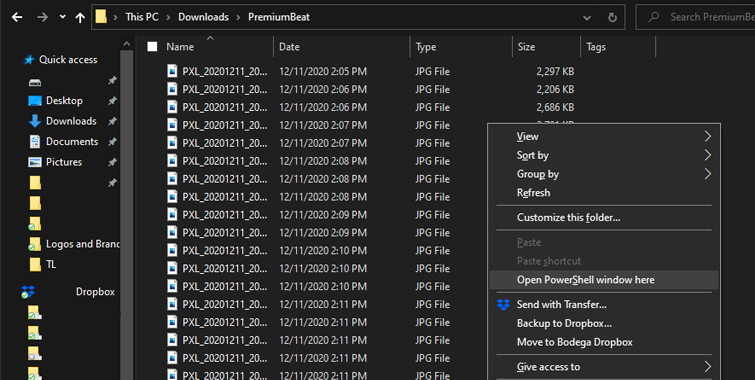The image size is (755, 380).
Task: Open Quick access in the navigation pane
Action: click(68, 60)
